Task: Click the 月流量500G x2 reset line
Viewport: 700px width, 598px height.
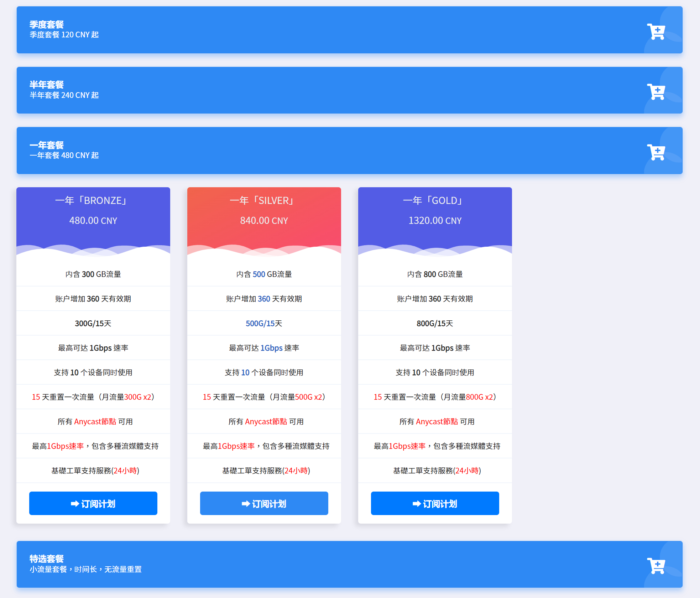Action: (264, 397)
